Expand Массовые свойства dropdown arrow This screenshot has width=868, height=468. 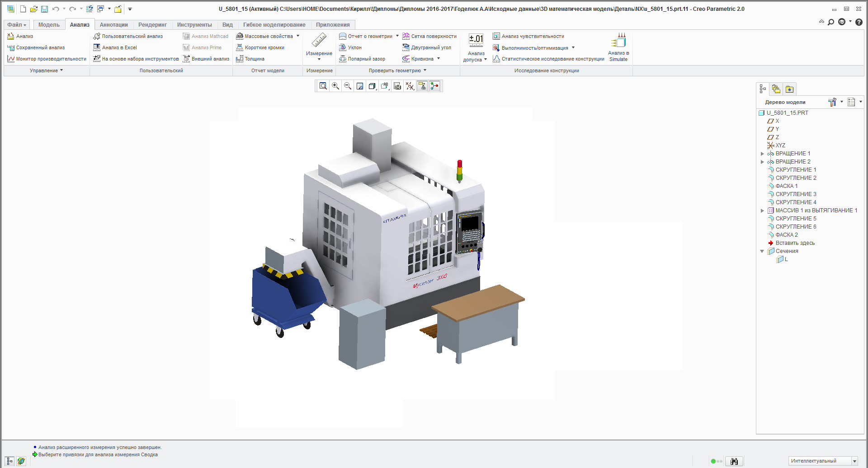[298, 36]
